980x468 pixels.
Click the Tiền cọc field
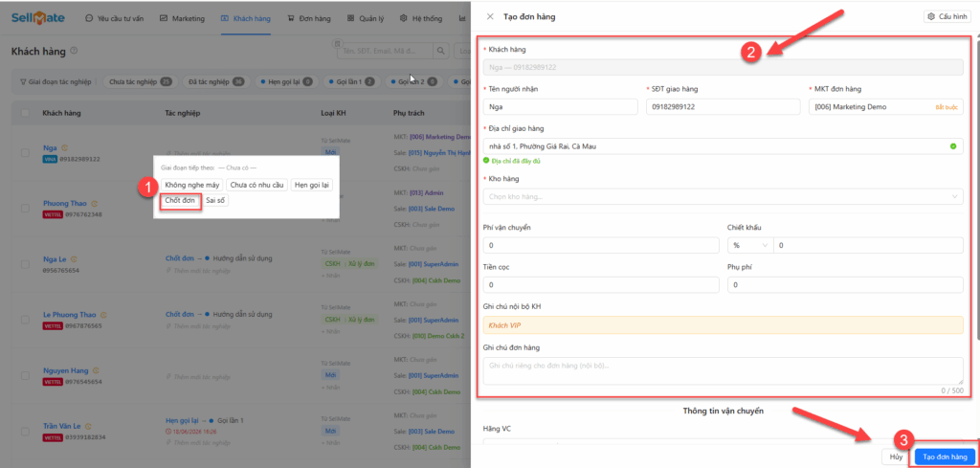[x=601, y=285]
